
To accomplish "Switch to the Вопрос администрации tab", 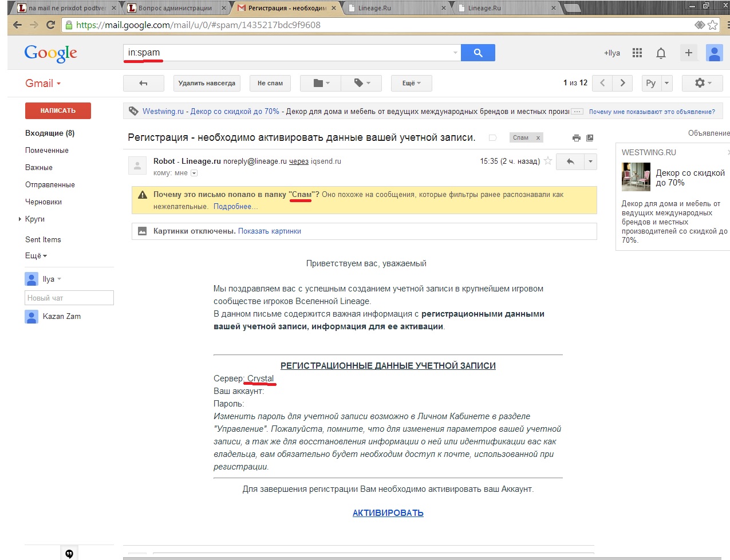I will click(175, 8).
